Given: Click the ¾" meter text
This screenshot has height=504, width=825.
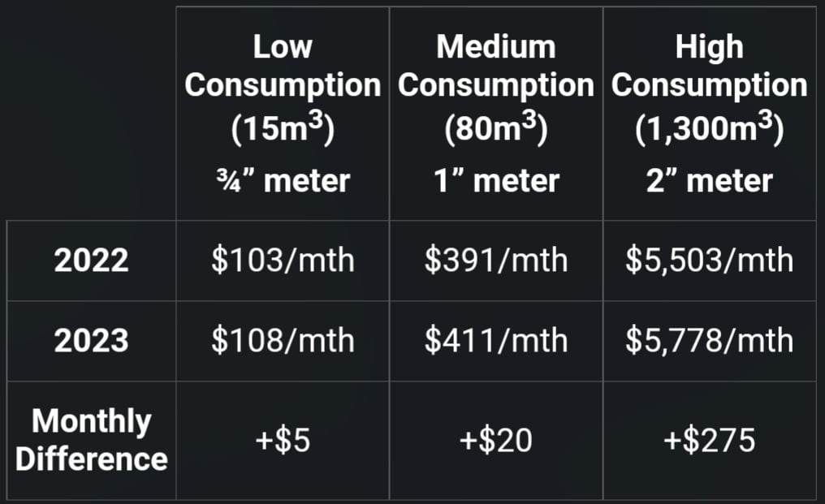Looking at the screenshot, I should coord(283,181).
